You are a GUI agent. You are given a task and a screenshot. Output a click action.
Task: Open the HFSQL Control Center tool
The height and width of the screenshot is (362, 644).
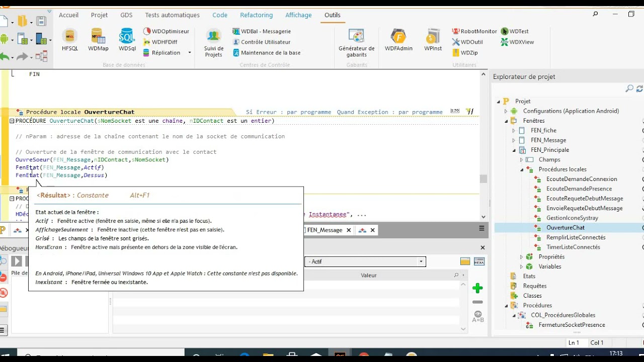click(x=70, y=40)
